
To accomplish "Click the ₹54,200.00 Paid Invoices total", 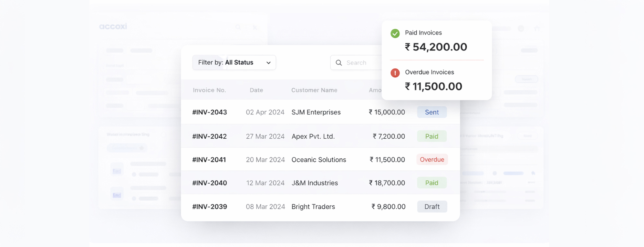I will tap(436, 47).
